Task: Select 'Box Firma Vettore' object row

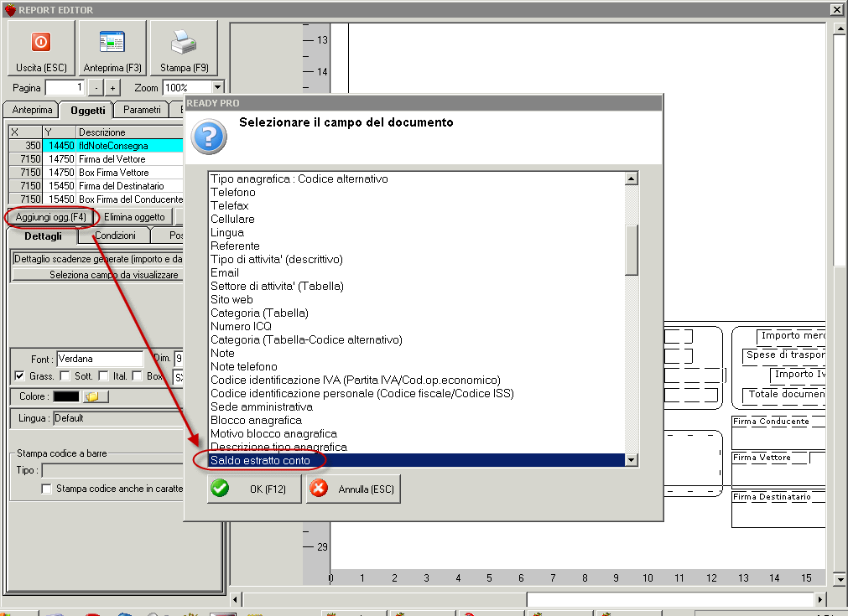Action: tap(96, 173)
